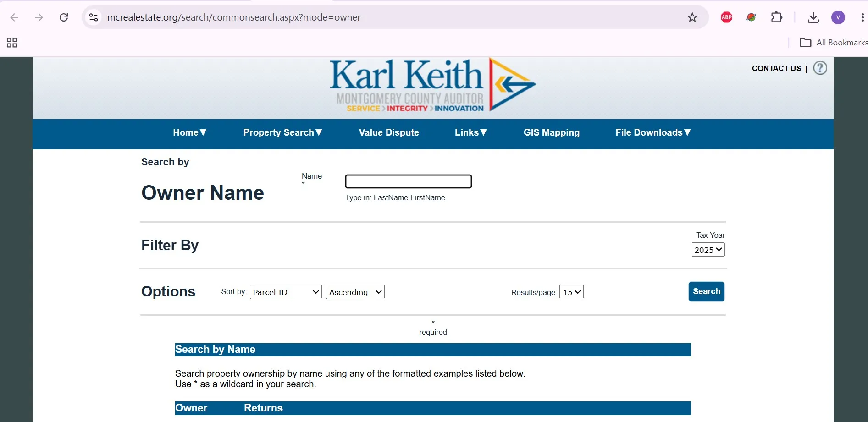The image size is (868, 422).
Task: Open the Links dropdown menu
Action: [471, 132]
